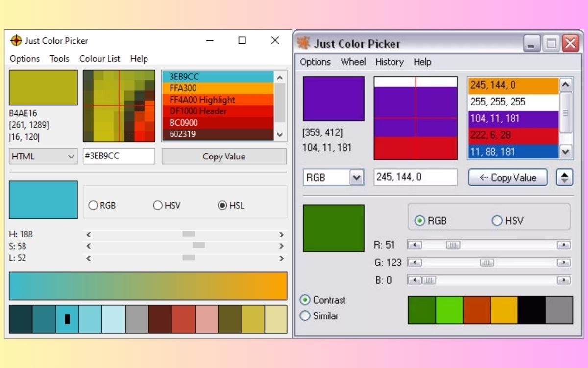Select BC0900 entry in colour list
The width and height of the screenshot is (588, 368).
pyautogui.click(x=218, y=123)
